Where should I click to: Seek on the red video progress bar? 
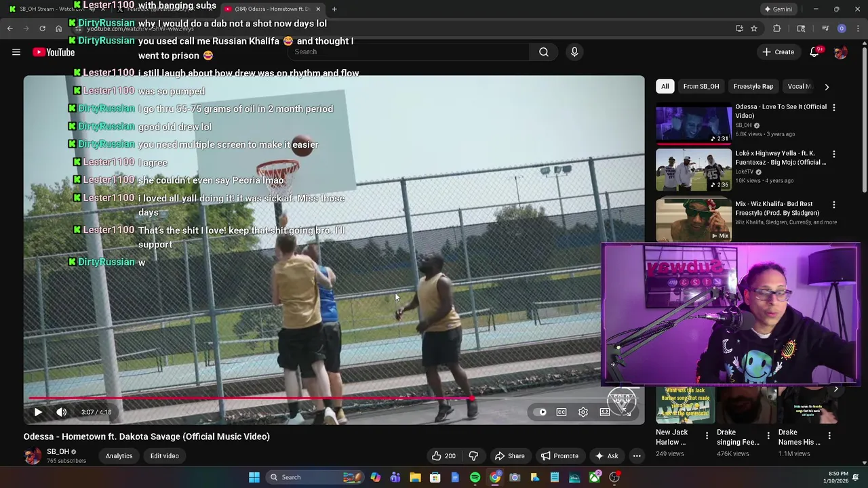point(334,399)
